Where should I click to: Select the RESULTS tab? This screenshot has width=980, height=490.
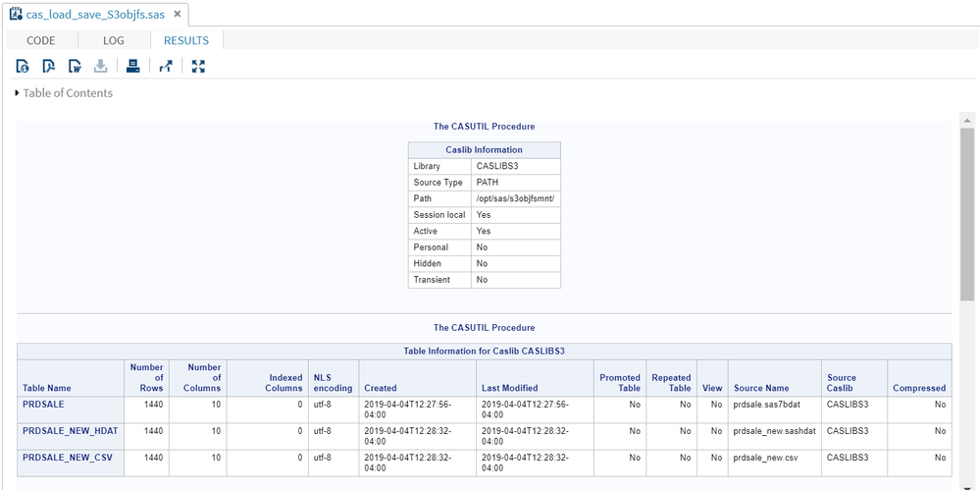click(x=186, y=40)
